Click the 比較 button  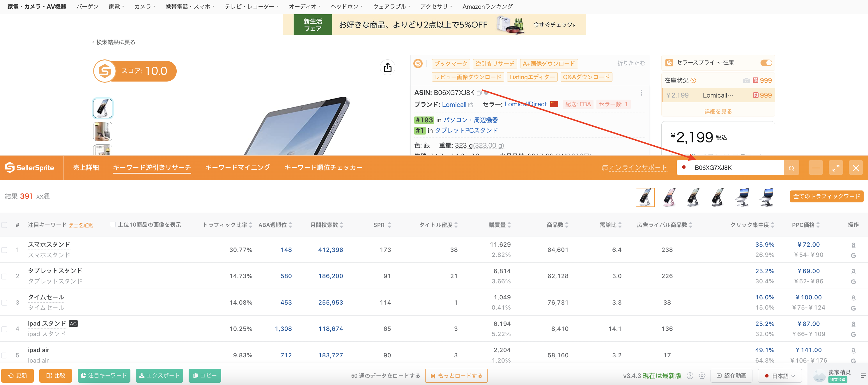click(56, 376)
